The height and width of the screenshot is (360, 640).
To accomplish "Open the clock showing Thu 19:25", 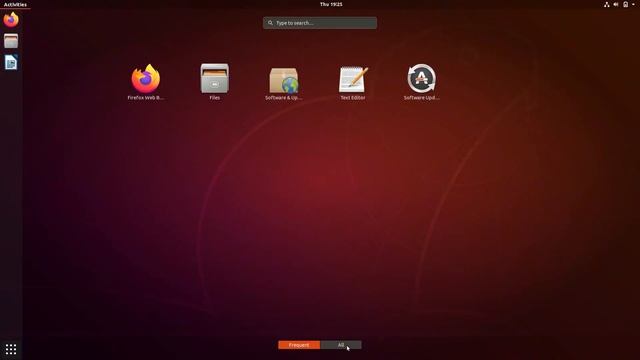I will pos(331,4).
